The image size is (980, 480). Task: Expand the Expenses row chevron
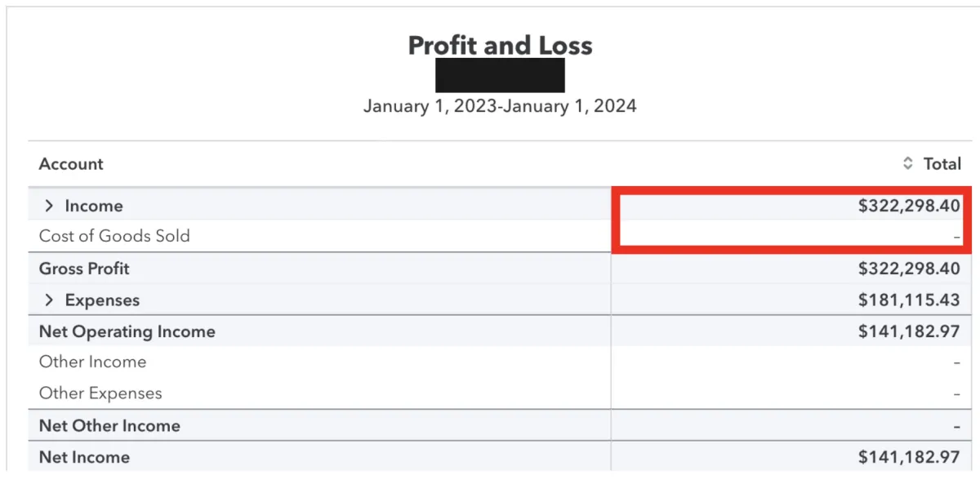tap(49, 300)
